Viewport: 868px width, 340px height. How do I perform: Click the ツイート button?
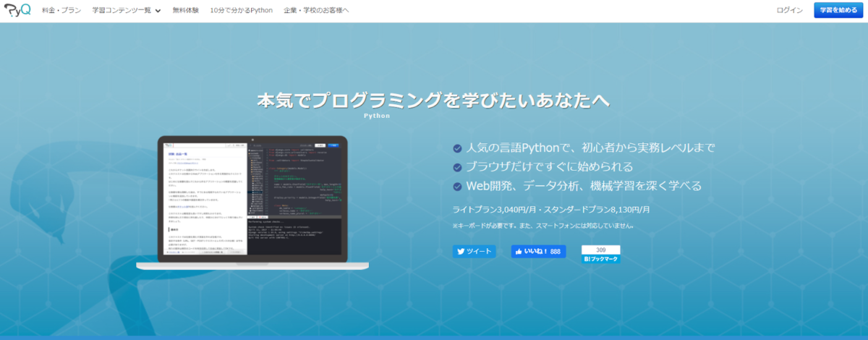click(x=475, y=252)
